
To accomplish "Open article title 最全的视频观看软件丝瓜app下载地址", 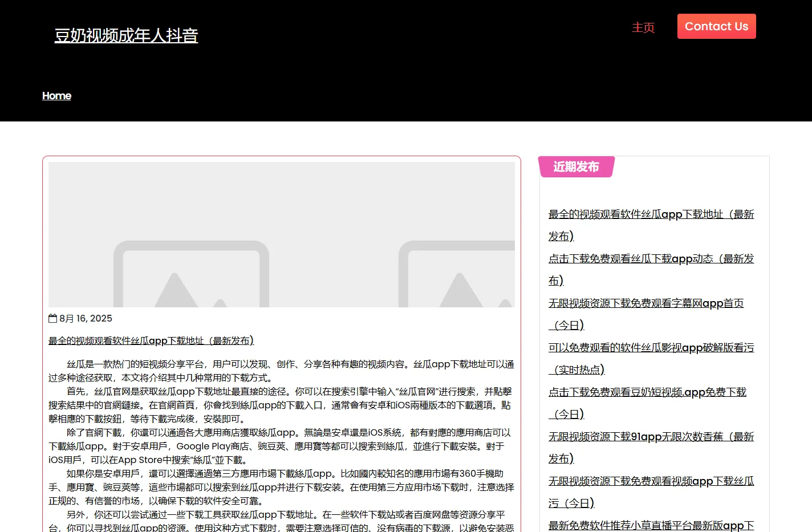I will [151, 341].
